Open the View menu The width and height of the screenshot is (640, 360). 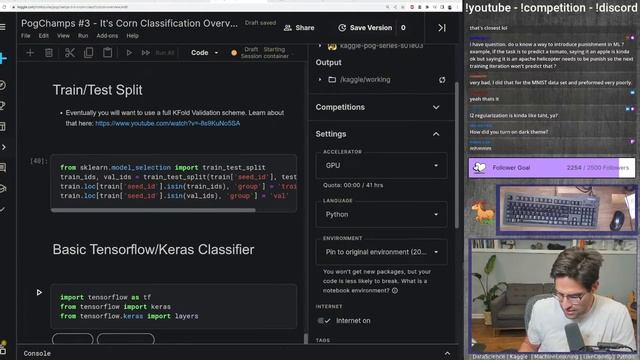63,36
